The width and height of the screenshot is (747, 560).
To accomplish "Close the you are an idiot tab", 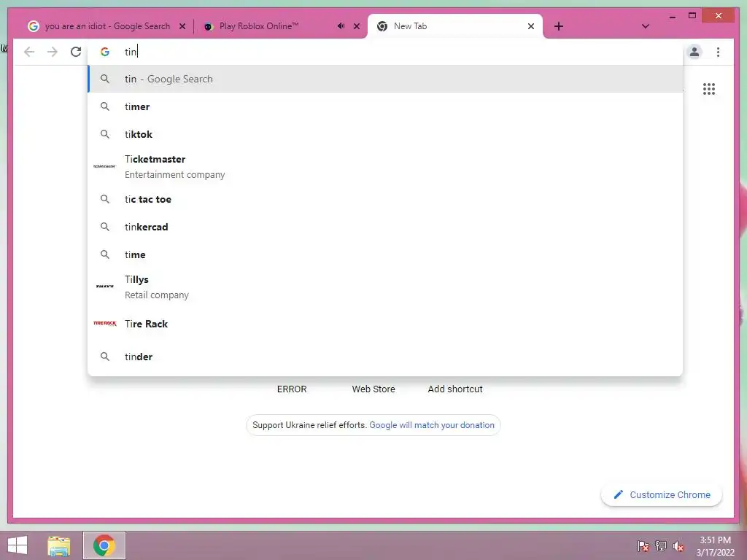I will pos(182,26).
